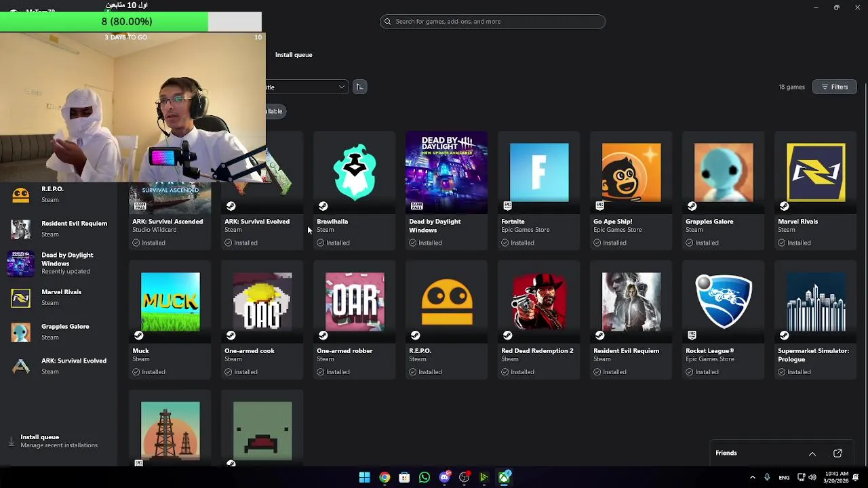Open the One-armed cook icon
Viewport: 868px width, 488px height.
[262, 302]
